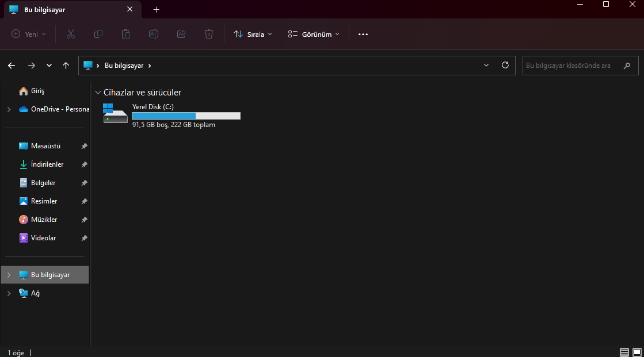
Task: Click the Yerel Disk (C:) usage bar
Action: (x=186, y=116)
